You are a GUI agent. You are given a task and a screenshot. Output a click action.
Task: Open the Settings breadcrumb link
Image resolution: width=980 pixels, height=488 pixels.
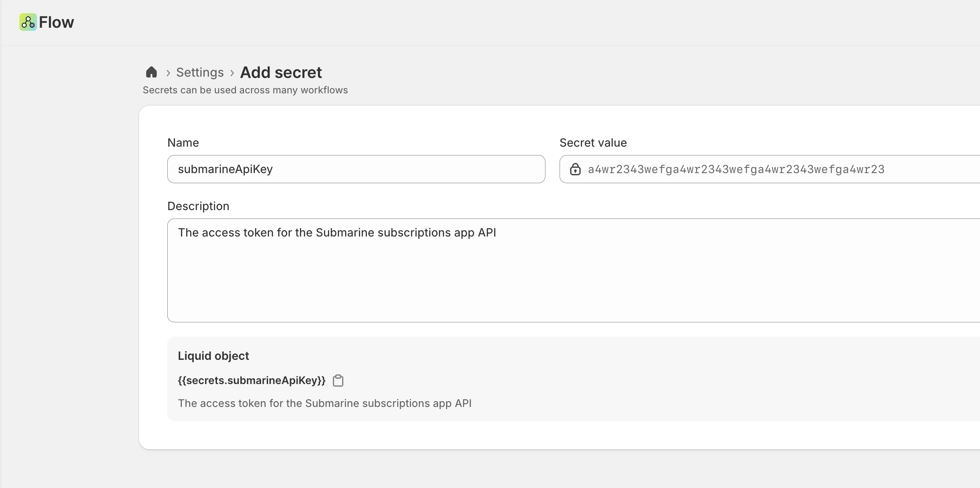point(200,72)
